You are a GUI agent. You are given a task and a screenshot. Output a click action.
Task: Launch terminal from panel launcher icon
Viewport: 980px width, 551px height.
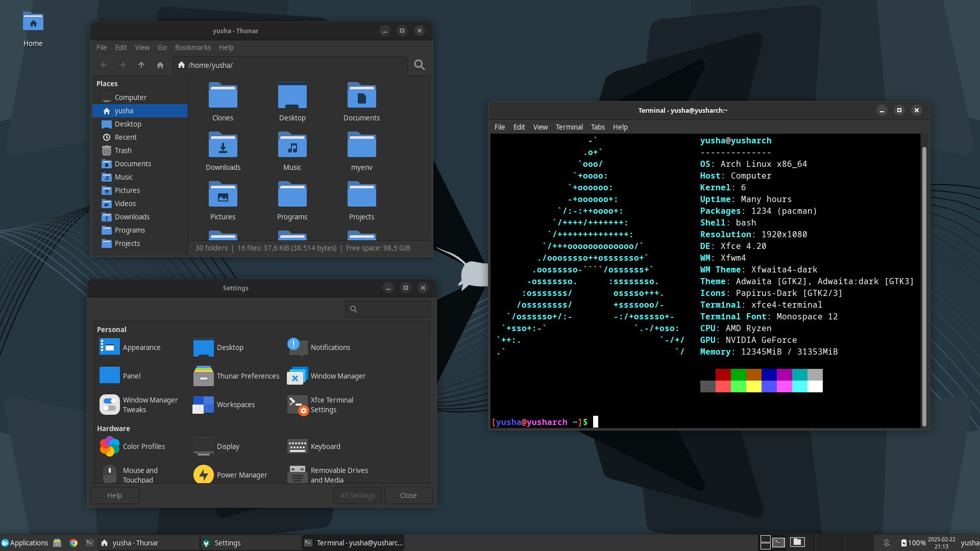(90, 543)
